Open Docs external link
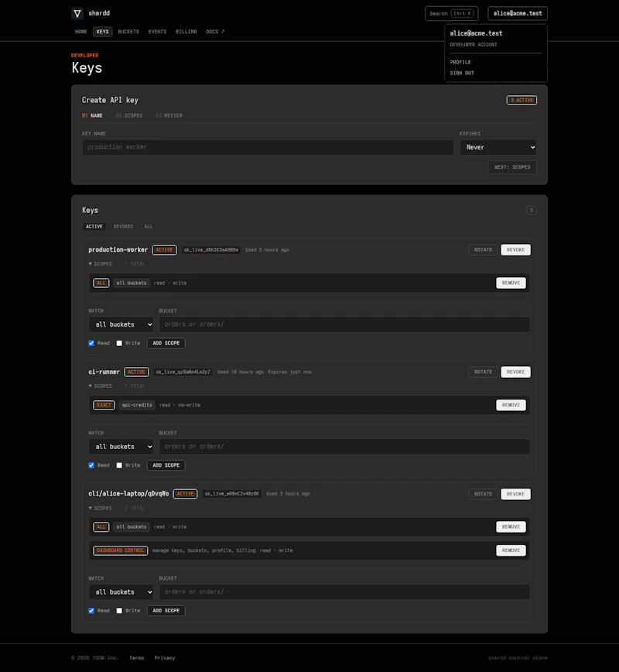Viewport: 619px width, 672px height. [215, 32]
